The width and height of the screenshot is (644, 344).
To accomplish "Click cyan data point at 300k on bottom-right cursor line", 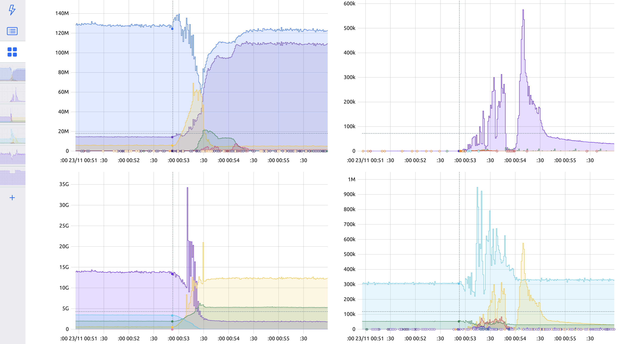I will (x=459, y=284).
